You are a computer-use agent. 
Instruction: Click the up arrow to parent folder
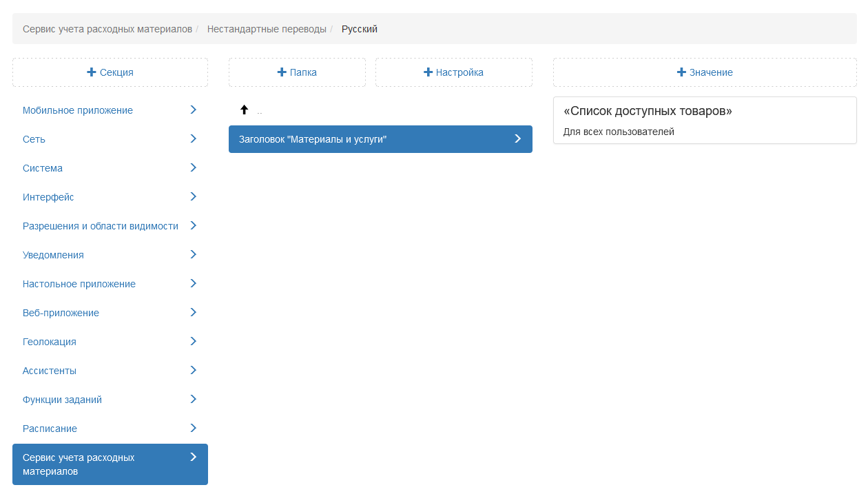[244, 110]
